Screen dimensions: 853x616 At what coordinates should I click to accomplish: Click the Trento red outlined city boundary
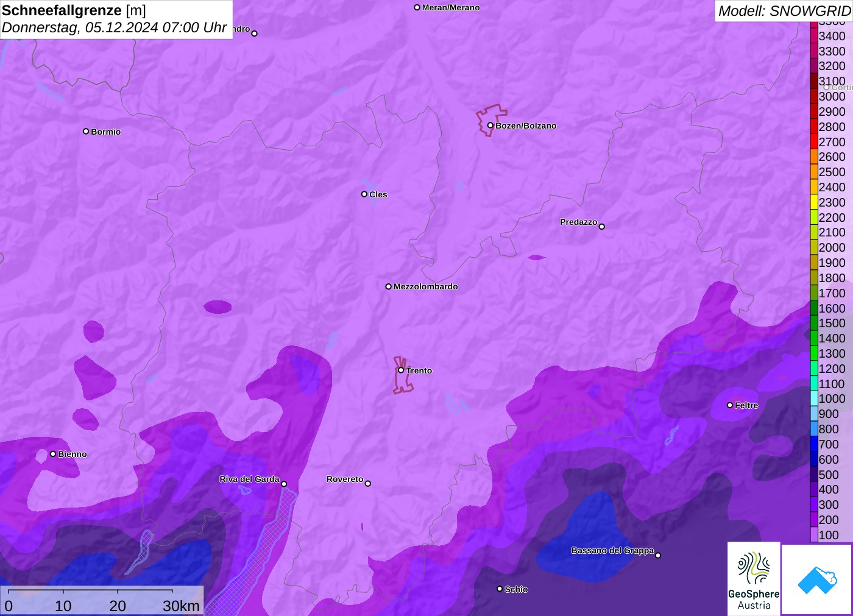click(x=402, y=375)
